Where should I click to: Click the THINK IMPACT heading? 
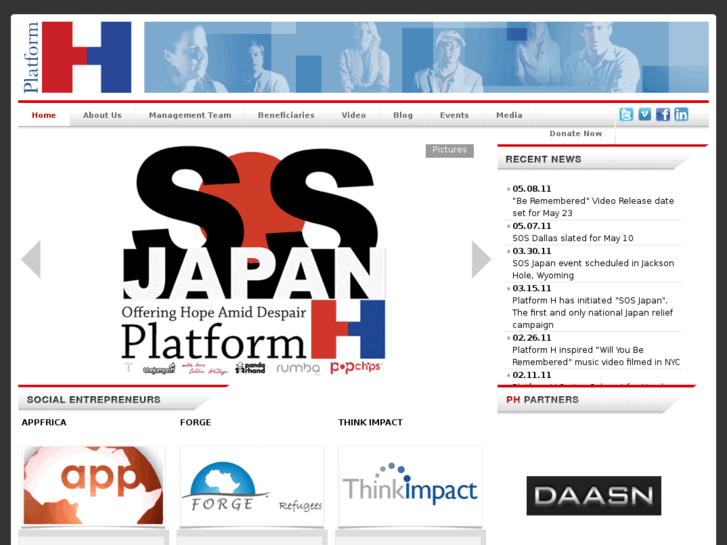(370, 423)
